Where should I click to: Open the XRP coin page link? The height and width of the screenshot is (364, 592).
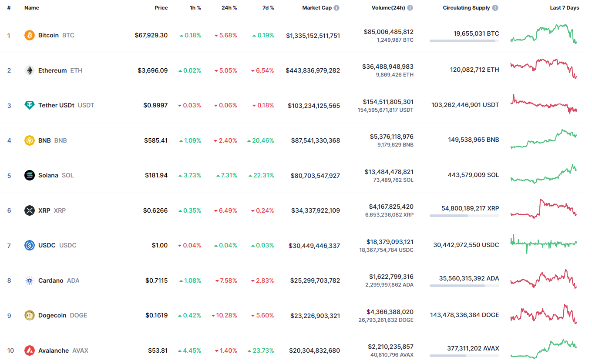click(44, 210)
